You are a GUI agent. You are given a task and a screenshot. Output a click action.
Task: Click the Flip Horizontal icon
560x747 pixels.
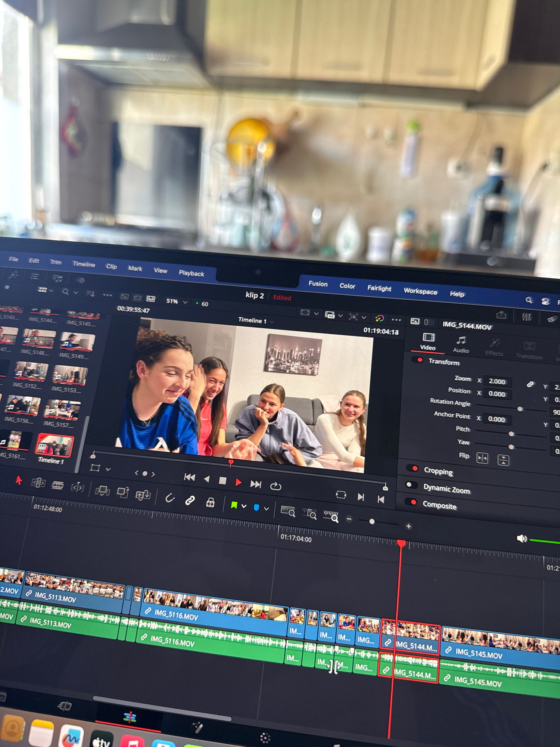click(482, 458)
